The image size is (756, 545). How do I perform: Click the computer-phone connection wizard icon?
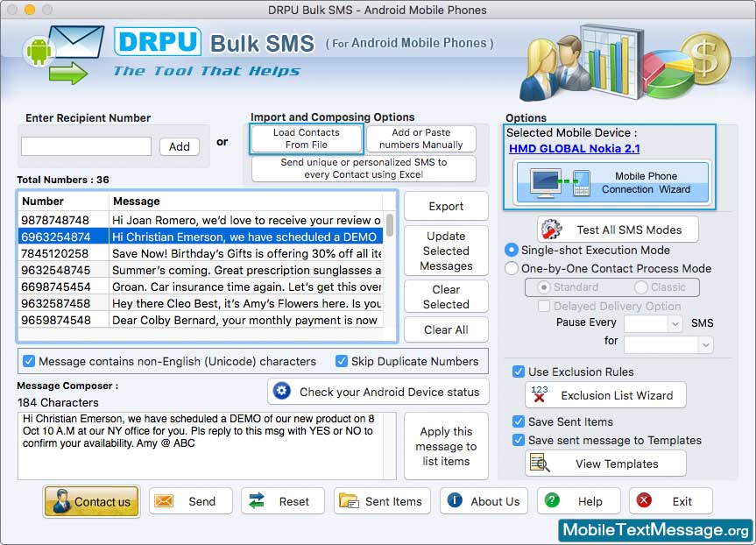561,183
